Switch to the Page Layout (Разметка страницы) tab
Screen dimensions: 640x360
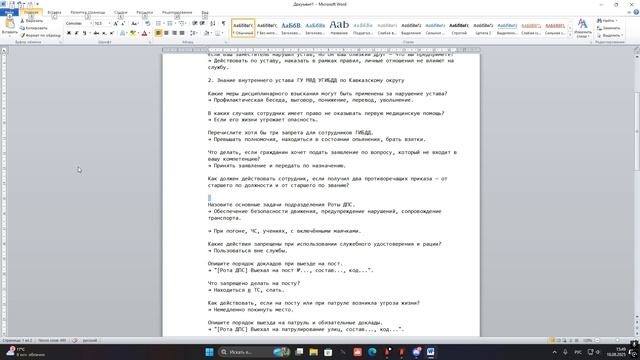[88, 12]
